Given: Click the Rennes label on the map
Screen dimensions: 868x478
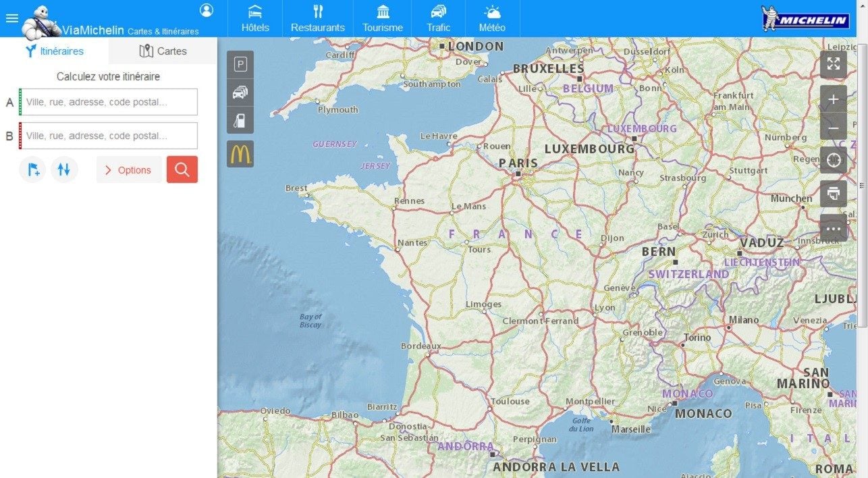Looking at the screenshot, I should pos(409,201).
